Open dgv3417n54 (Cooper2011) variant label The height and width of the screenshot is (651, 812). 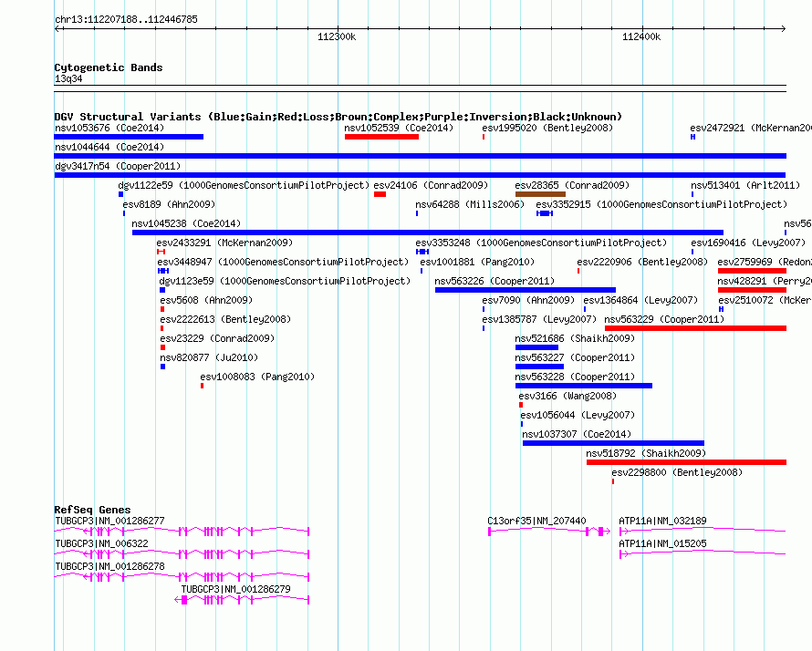coord(118,166)
